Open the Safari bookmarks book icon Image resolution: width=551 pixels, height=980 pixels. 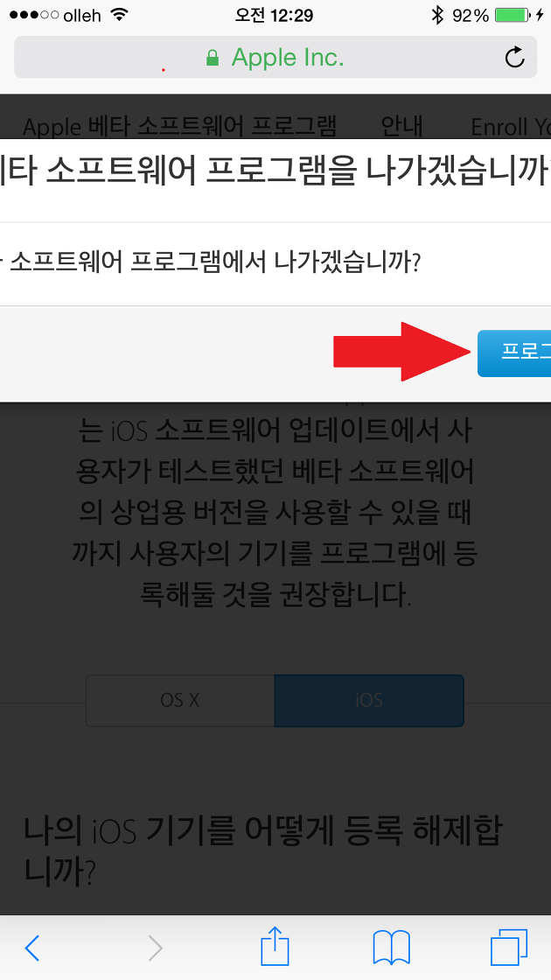click(x=391, y=948)
